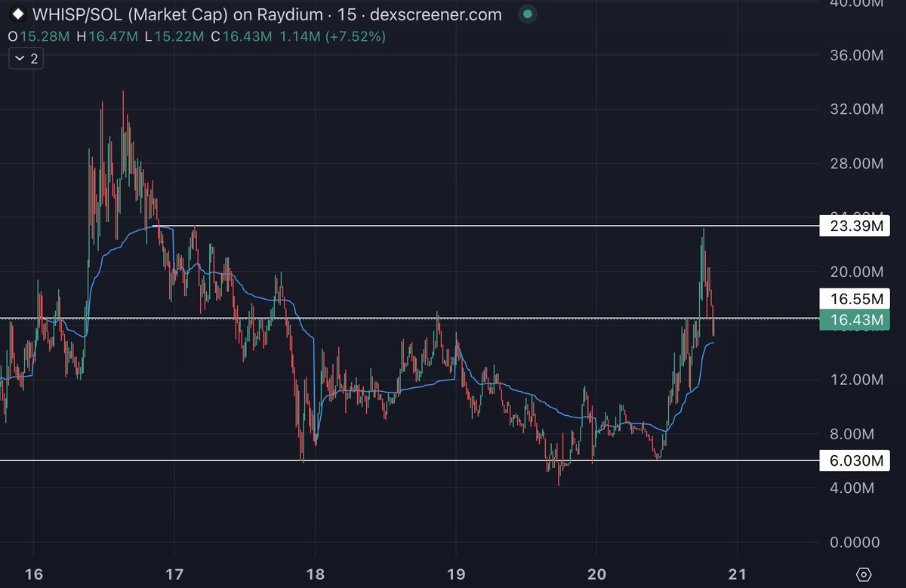
Task: Click the 19 date label on time axis
Action: tap(457, 574)
